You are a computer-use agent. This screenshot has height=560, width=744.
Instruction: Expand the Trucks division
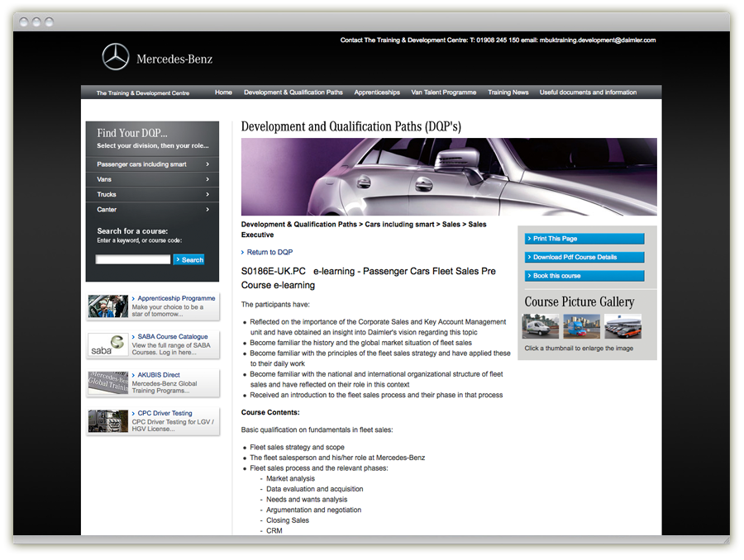pyautogui.click(x=152, y=195)
